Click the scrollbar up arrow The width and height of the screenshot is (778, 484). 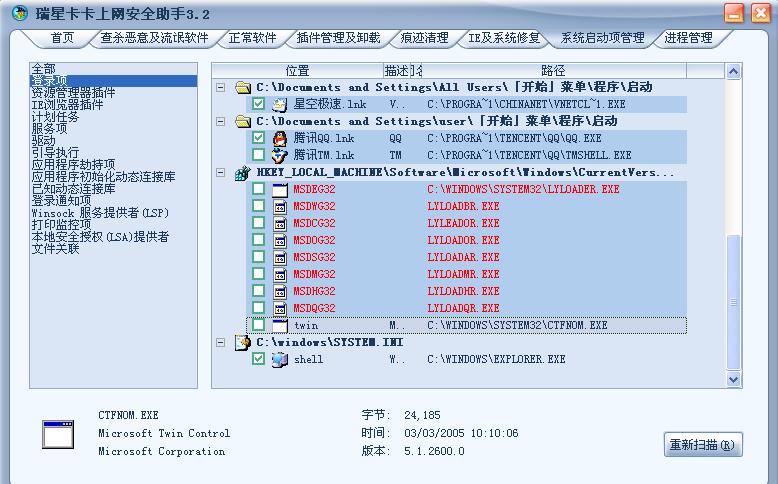tap(733, 71)
